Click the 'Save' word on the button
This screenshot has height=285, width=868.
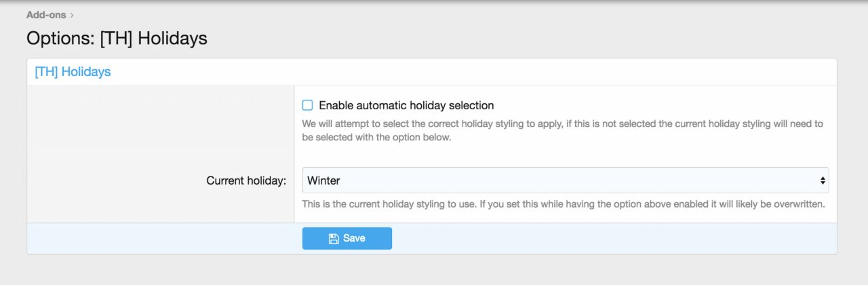coord(354,238)
